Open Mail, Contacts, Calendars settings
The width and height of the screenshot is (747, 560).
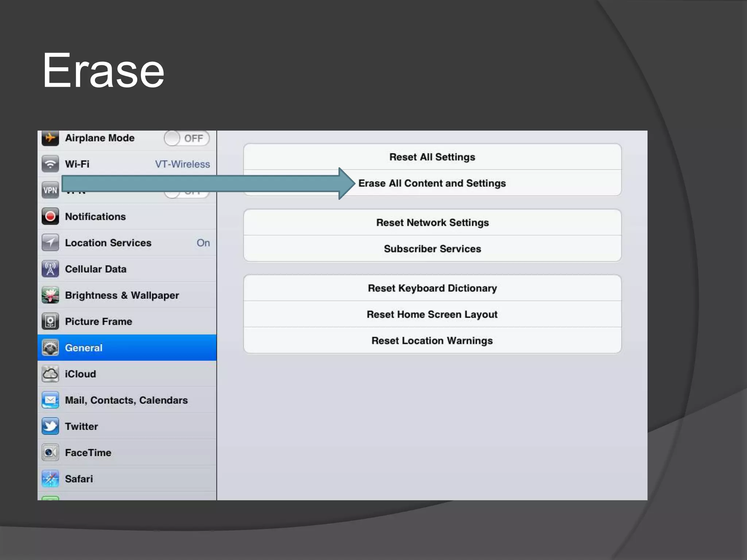pyautogui.click(x=126, y=400)
